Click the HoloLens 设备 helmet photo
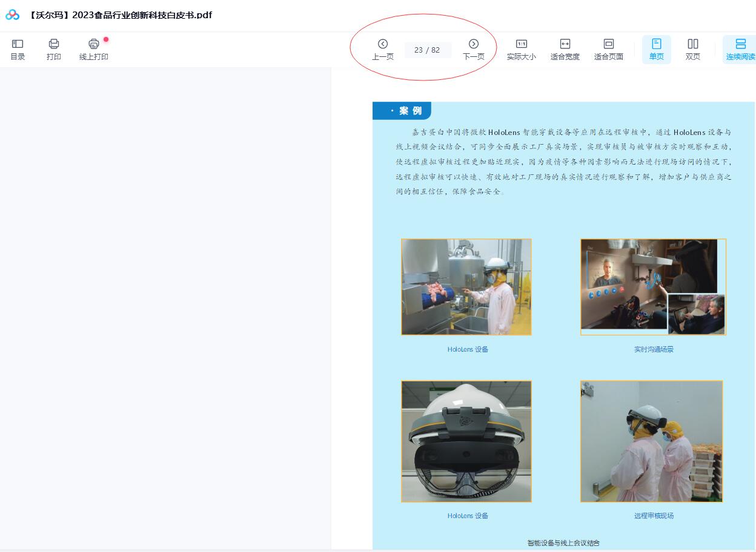 [466, 441]
